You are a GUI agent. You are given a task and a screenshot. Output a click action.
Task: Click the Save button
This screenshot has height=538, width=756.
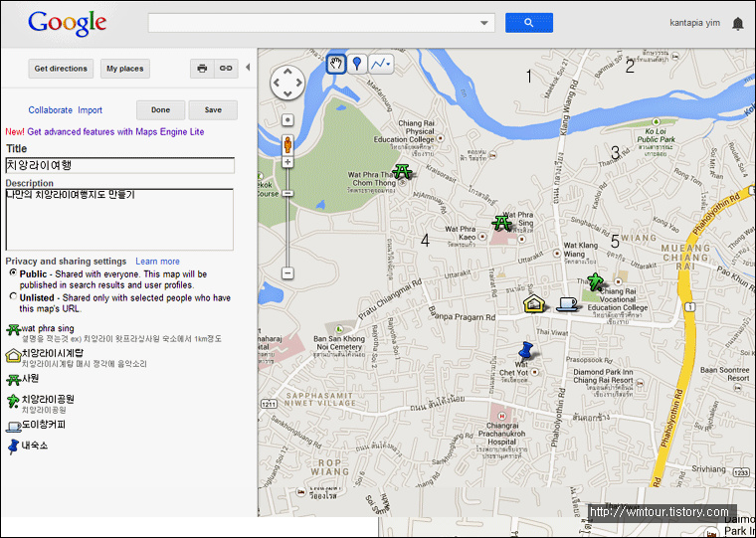click(x=213, y=110)
